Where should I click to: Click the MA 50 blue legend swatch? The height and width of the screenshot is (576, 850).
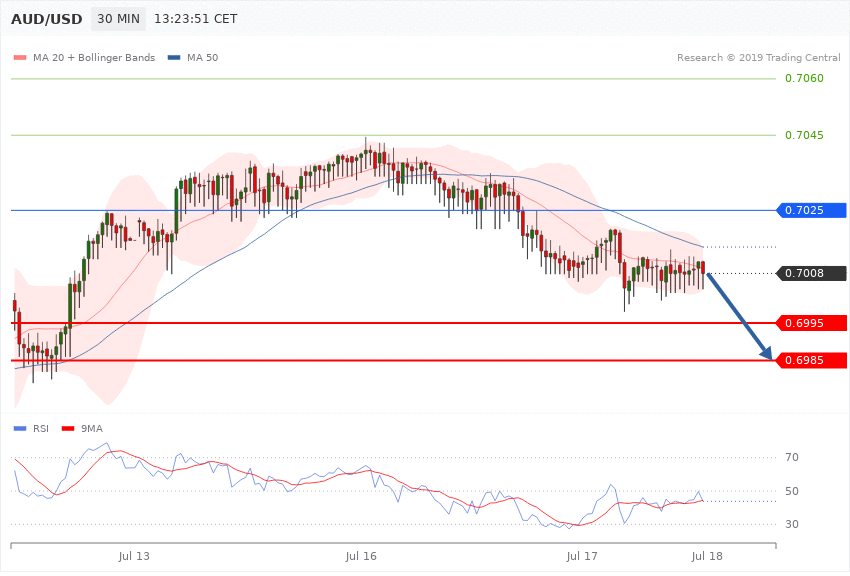[174, 57]
